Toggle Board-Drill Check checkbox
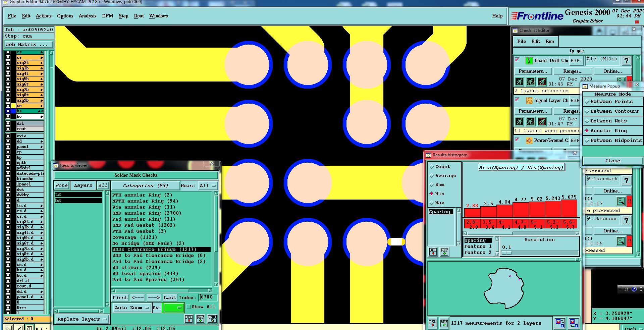Image resolution: width=644 pixels, height=330 pixels. pos(517,60)
